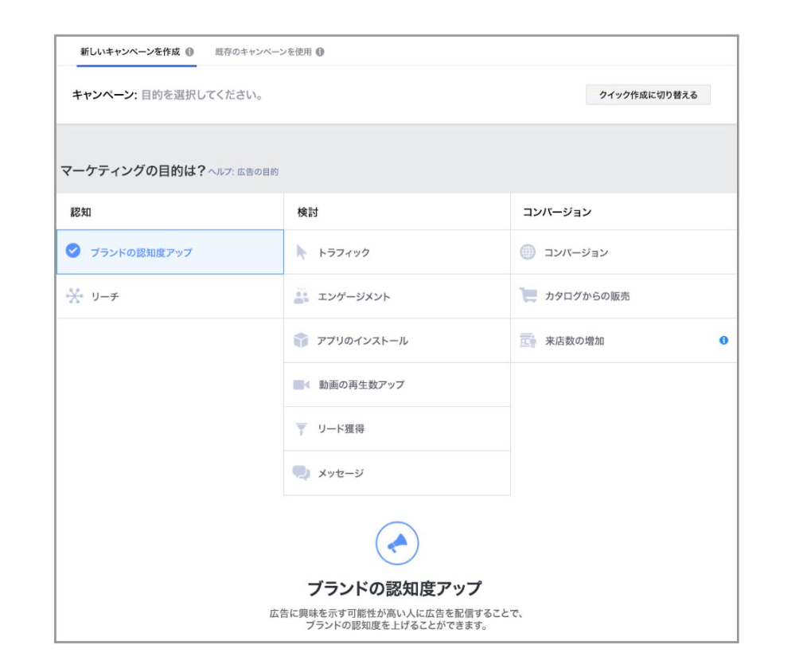The image size is (799, 672).
Task: Click info icon next to 既存のキャンペーンを使用
Action: 320,52
